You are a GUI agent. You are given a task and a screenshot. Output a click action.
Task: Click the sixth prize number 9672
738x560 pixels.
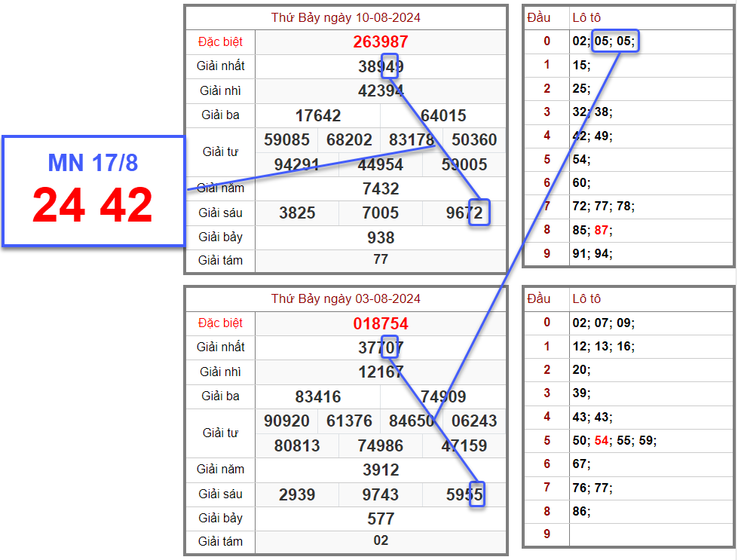[464, 213]
